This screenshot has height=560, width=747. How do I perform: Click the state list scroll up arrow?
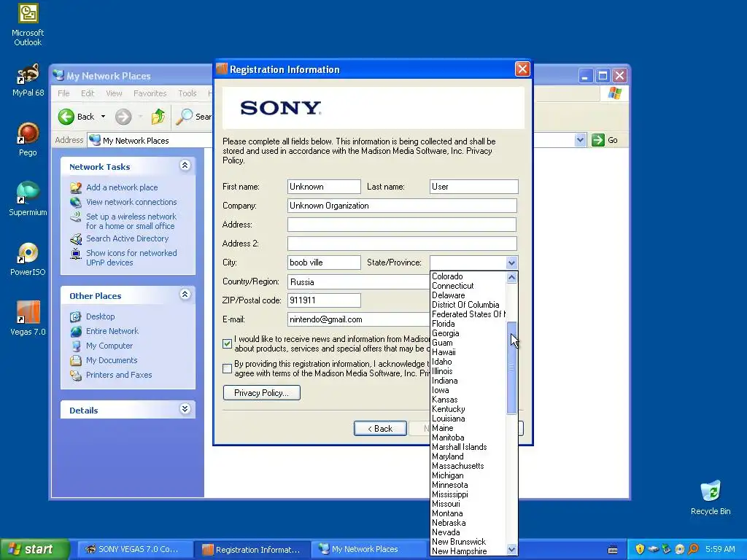click(x=511, y=277)
